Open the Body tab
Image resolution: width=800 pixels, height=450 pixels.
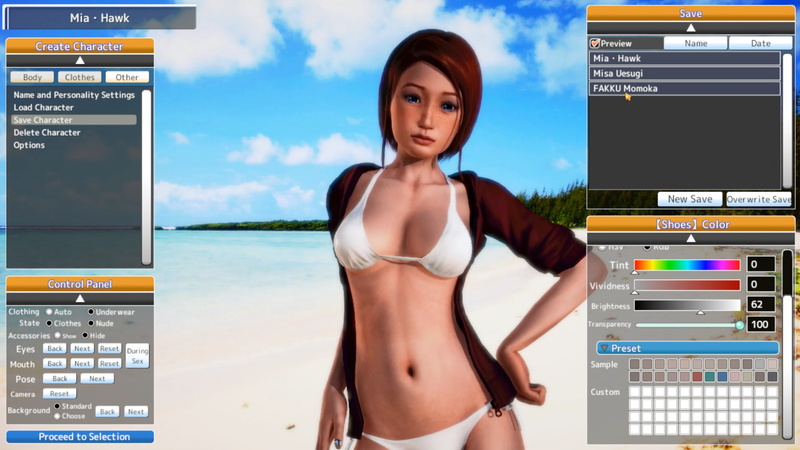[x=32, y=77]
